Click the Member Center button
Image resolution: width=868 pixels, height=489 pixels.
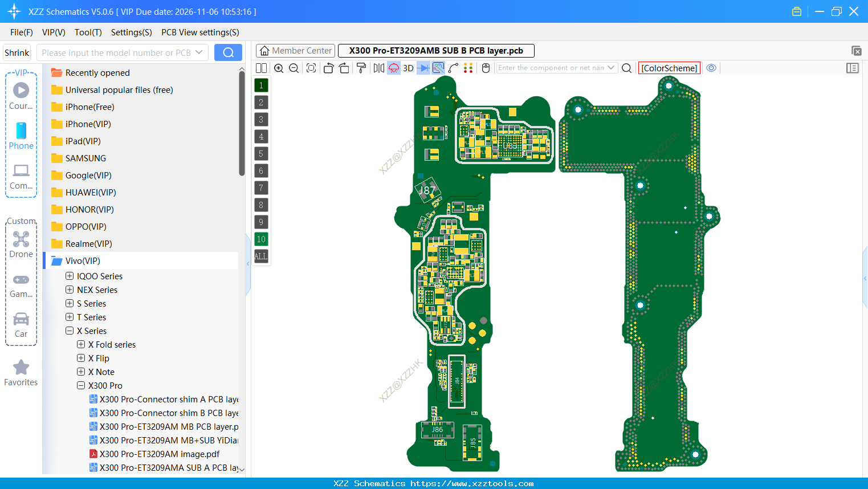(x=295, y=50)
